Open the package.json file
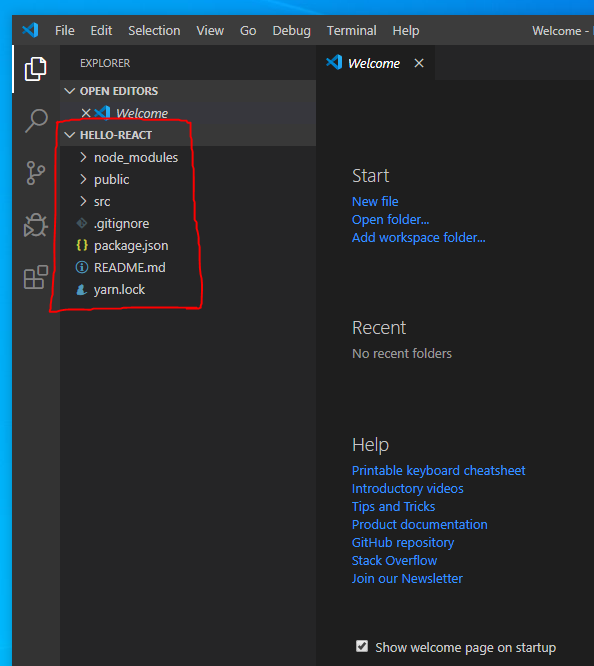 coord(131,246)
